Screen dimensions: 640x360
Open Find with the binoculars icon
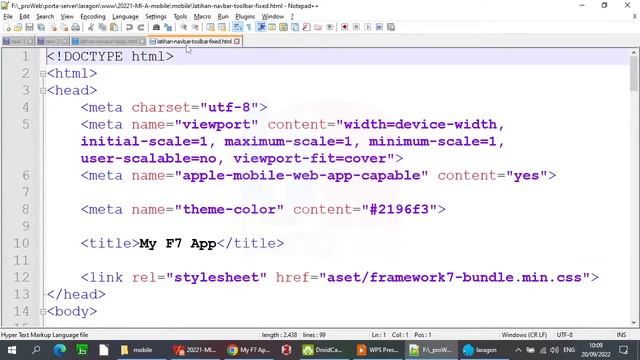(x=156, y=27)
